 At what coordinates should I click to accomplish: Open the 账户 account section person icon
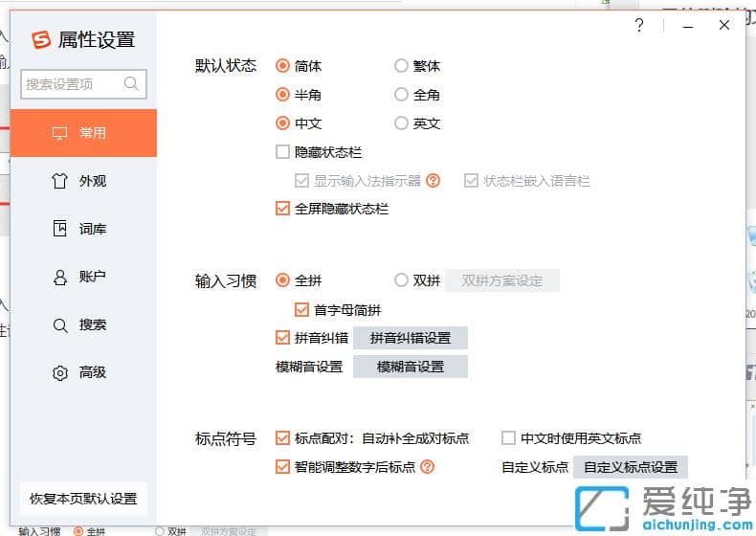point(59,277)
